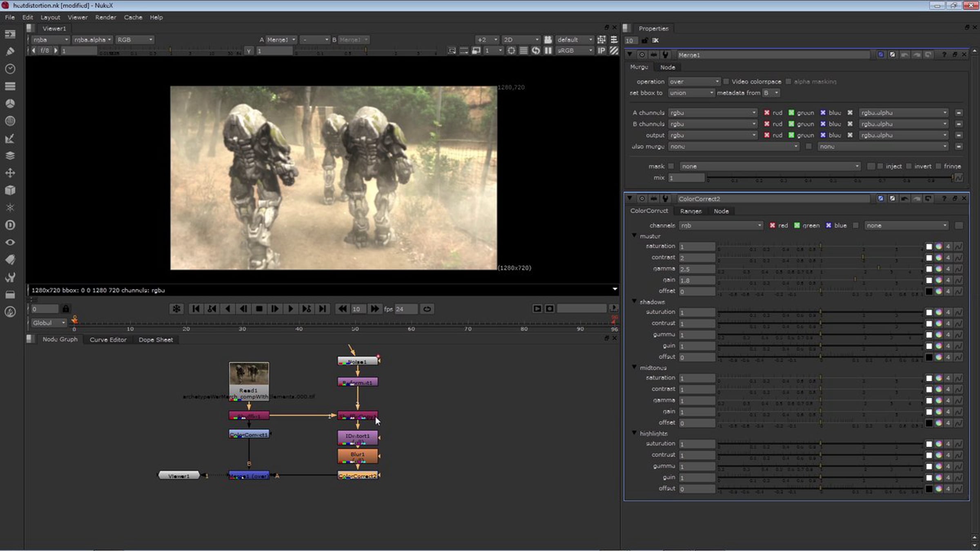980x551 pixels.
Task: Switch to the Curve Editor tab
Action: click(108, 340)
